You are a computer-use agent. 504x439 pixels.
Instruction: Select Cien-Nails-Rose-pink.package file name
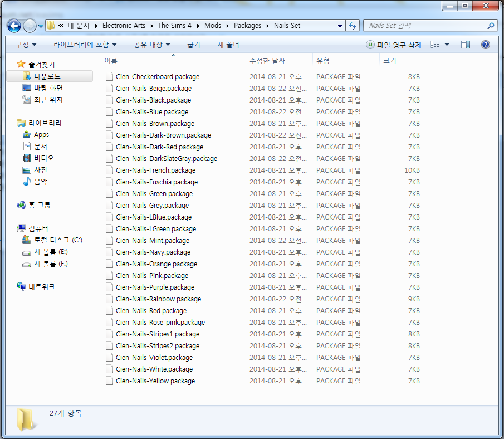160,322
